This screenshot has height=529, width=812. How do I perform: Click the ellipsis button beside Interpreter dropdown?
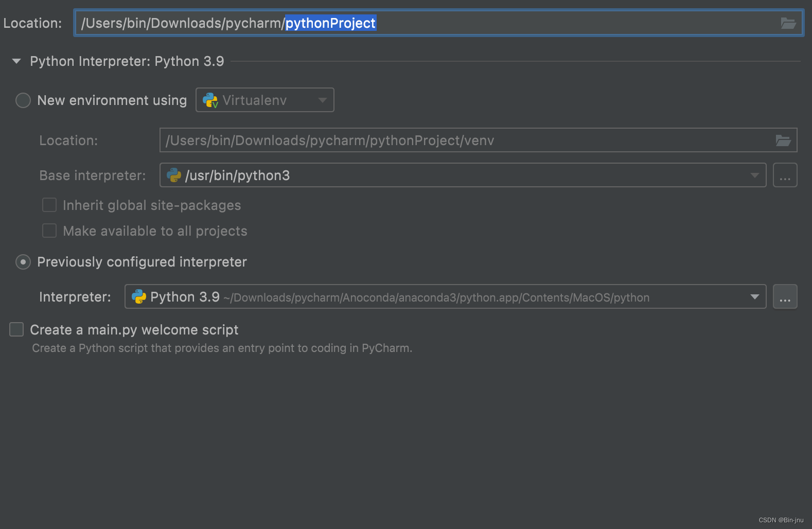pyautogui.click(x=785, y=296)
